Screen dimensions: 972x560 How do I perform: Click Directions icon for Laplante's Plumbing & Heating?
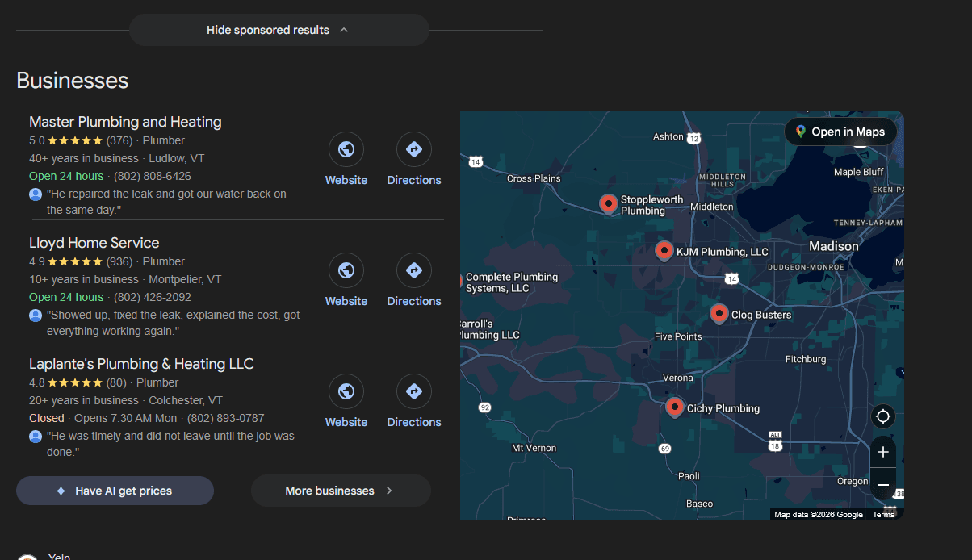pyautogui.click(x=413, y=391)
